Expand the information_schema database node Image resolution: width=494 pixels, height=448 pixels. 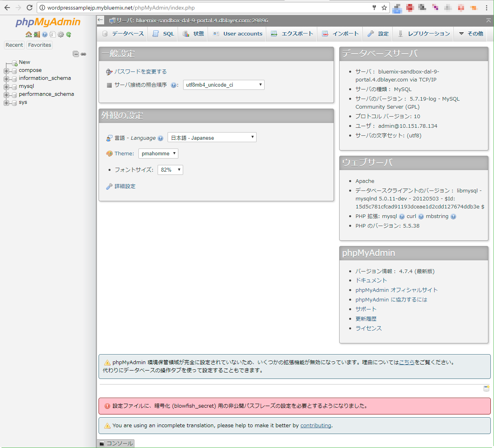click(6, 79)
